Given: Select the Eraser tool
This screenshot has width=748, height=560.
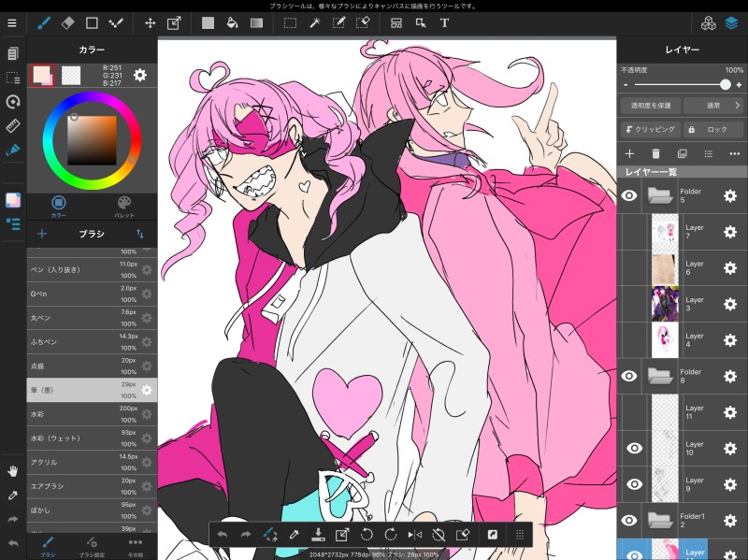Looking at the screenshot, I should [67, 22].
